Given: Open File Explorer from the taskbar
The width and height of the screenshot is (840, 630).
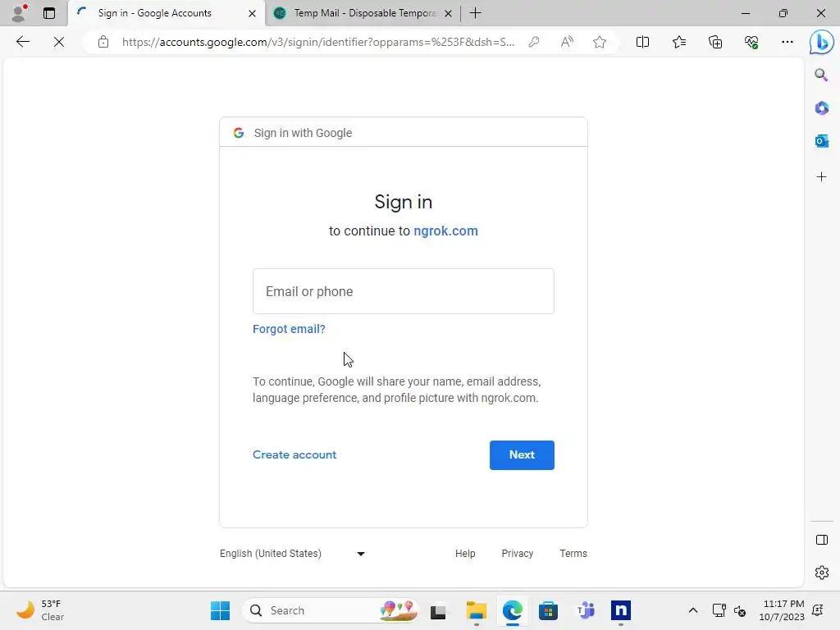Looking at the screenshot, I should [476, 610].
